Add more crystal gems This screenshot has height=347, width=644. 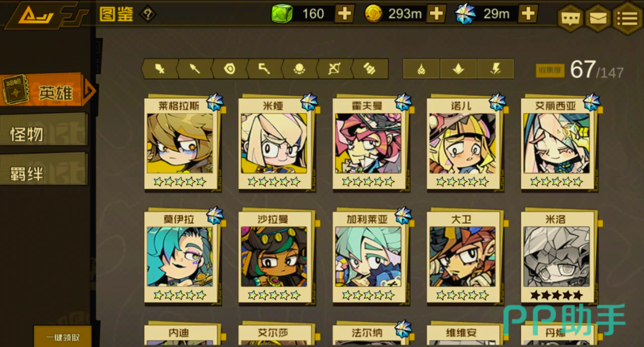[528, 14]
